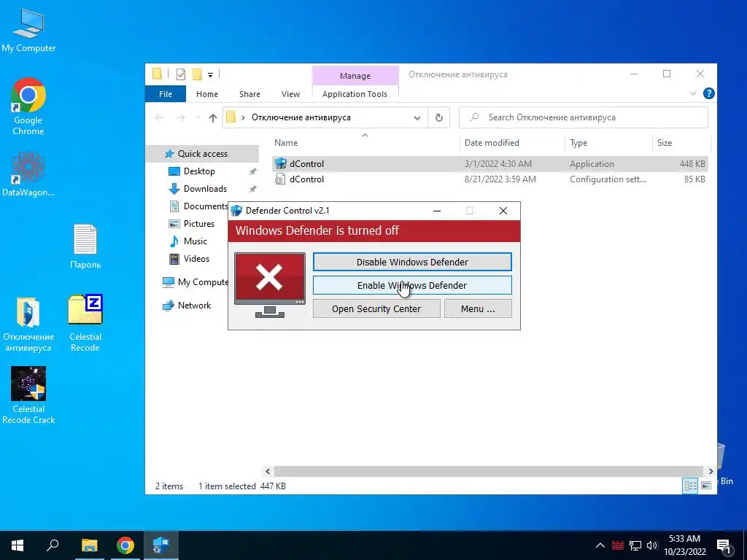Open recent locations dropdown arrow
Image resolution: width=747 pixels, height=560 pixels.
tap(198, 117)
